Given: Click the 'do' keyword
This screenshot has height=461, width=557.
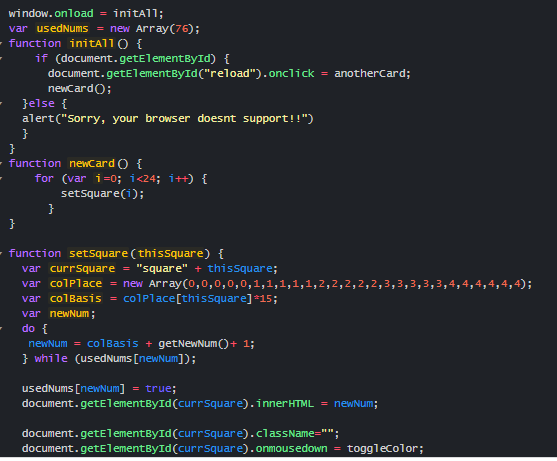Looking at the screenshot, I should (28, 329).
